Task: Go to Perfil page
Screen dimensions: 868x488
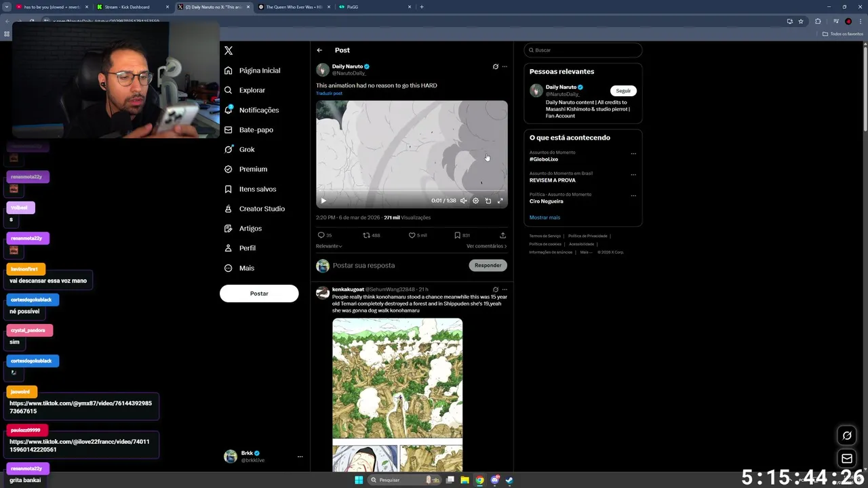Action: 240,248
